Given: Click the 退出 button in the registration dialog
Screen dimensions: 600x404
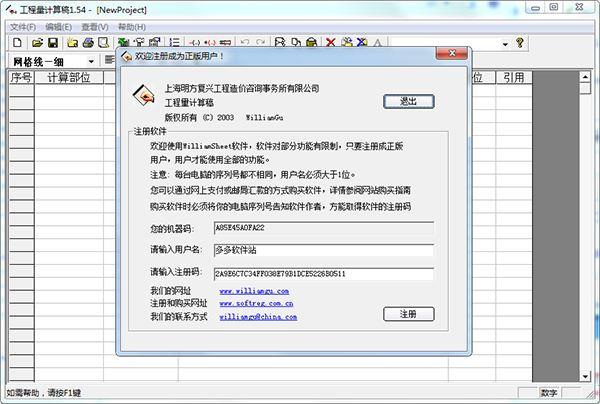Looking at the screenshot, I should 409,101.
